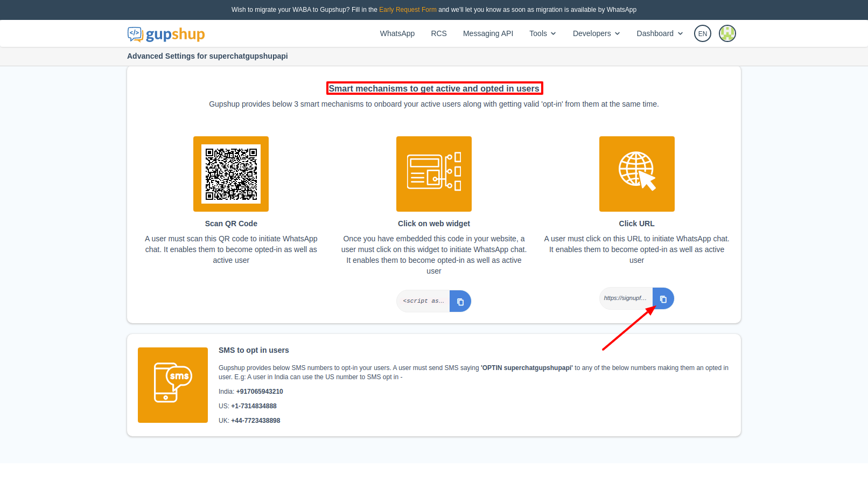
Task: Select India number +917065943210
Action: 260,392
